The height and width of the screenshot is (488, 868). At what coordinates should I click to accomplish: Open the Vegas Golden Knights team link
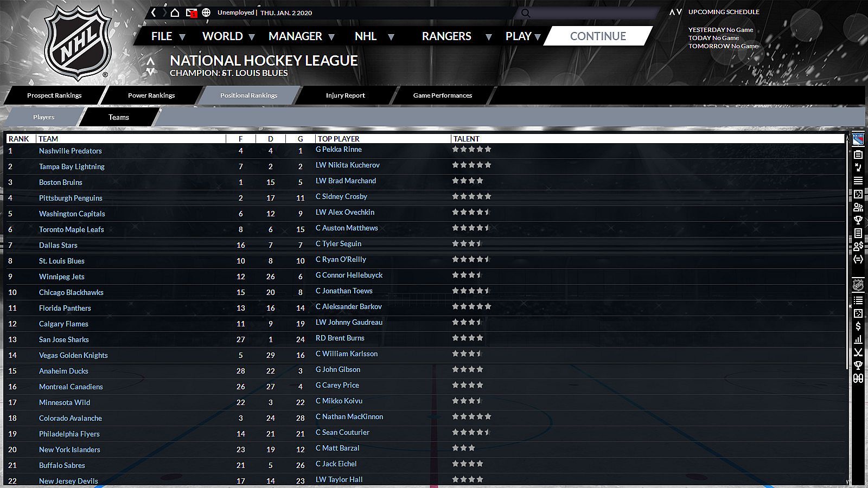click(x=73, y=355)
